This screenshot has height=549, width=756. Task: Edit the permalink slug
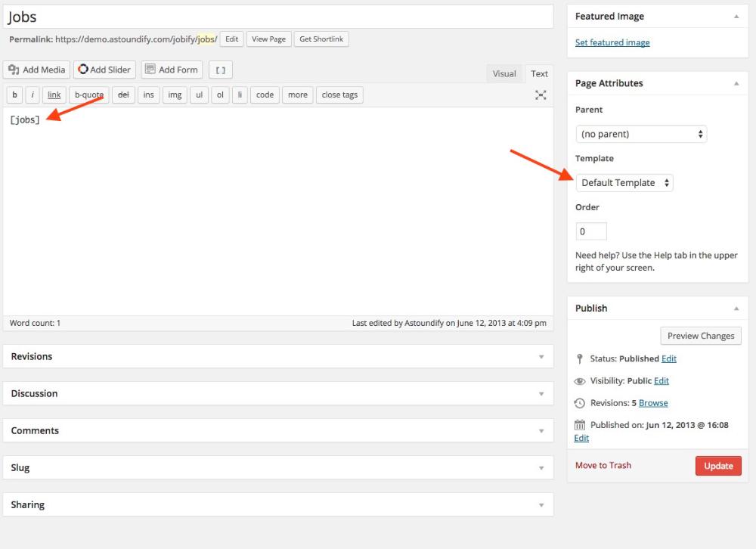coord(231,39)
